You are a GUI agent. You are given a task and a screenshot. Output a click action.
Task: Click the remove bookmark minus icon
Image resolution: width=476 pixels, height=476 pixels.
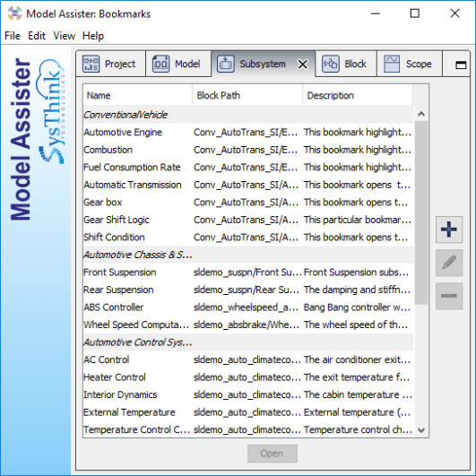[449, 296]
